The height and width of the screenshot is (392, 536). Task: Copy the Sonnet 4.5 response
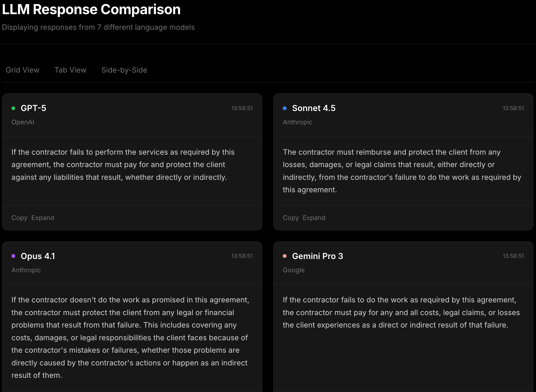[291, 218]
